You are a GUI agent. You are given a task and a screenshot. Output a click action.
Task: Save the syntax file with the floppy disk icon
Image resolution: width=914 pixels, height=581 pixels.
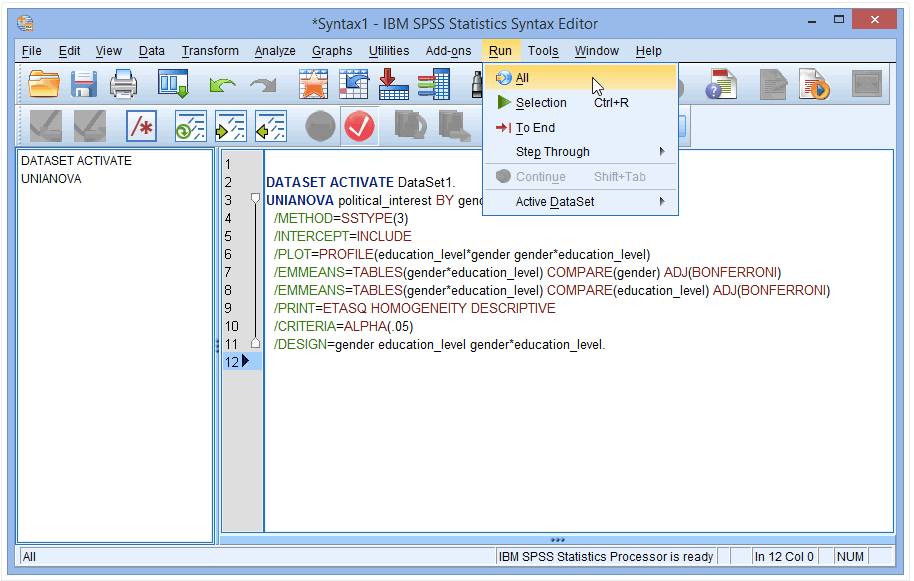pyautogui.click(x=83, y=84)
